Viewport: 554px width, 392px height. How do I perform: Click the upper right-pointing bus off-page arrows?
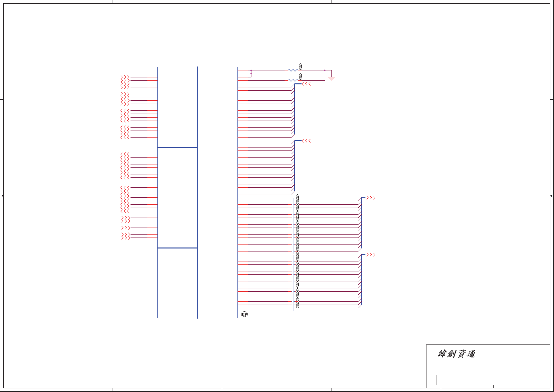pyautogui.click(x=371, y=198)
